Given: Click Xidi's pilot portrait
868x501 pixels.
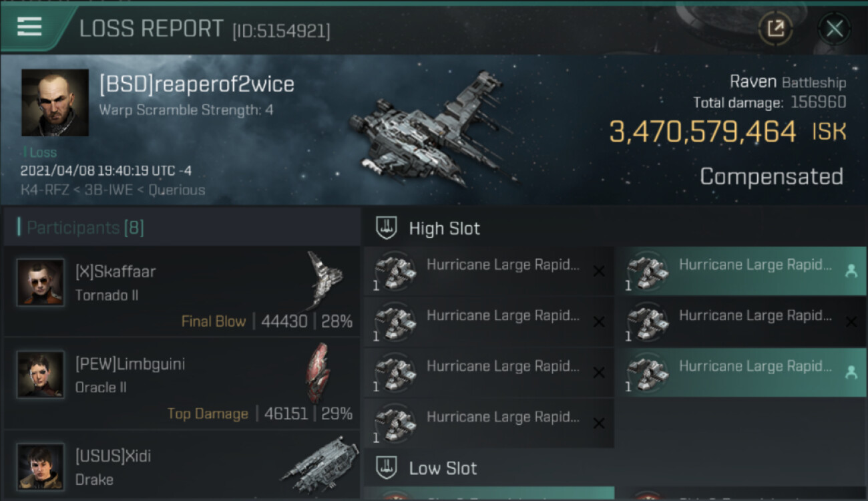Looking at the screenshot, I should (x=41, y=466).
